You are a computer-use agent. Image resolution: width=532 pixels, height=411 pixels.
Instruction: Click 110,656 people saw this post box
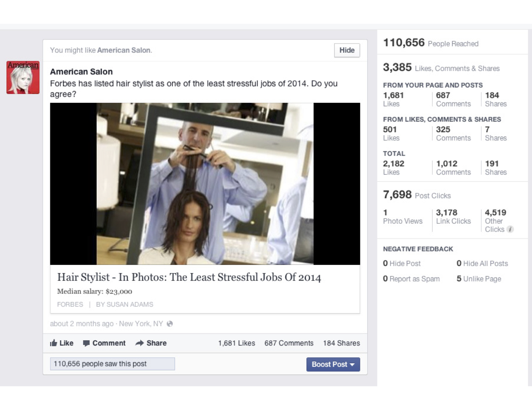click(113, 364)
